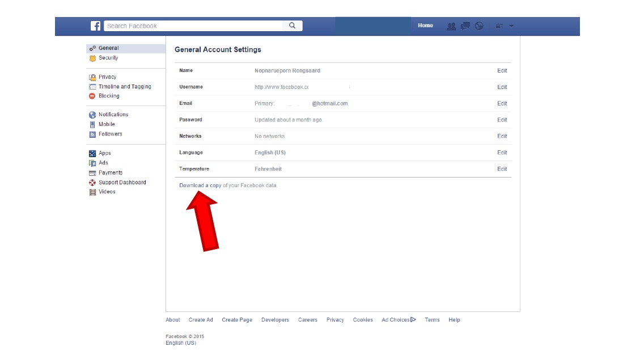Click the Mobile phone icon in sidebar

tap(92, 124)
